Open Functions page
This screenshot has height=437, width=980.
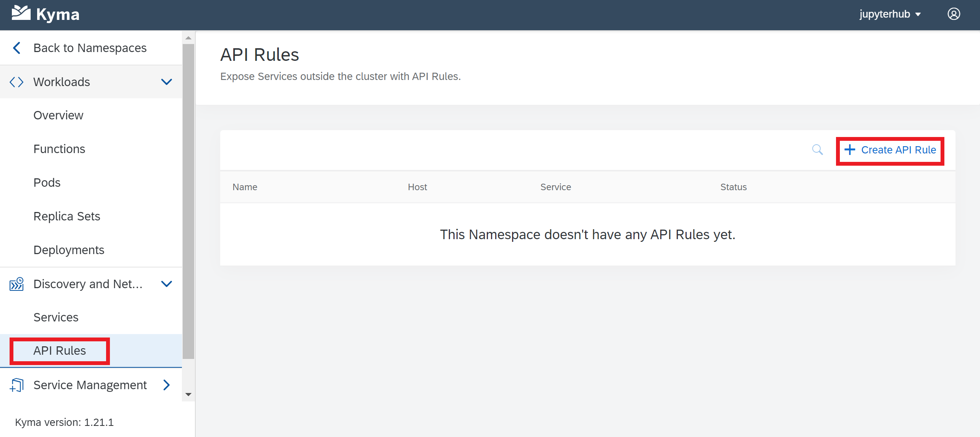(x=91, y=149)
